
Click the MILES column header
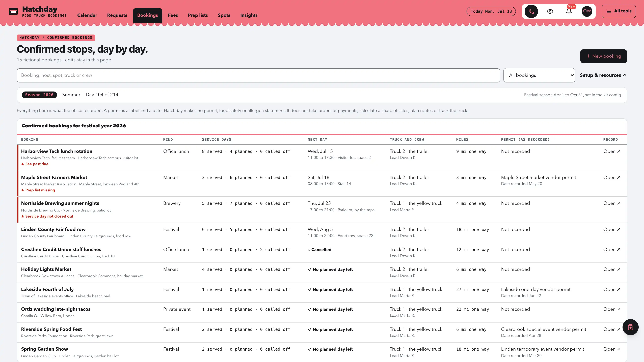click(x=462, y=139)
